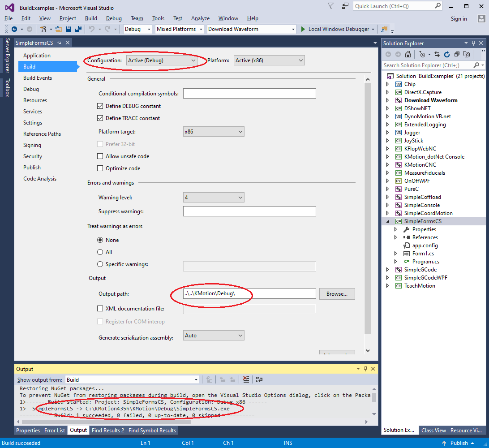Open the Analyze menu
This screenshot has width=489, height=448.
tap(200, 18)
